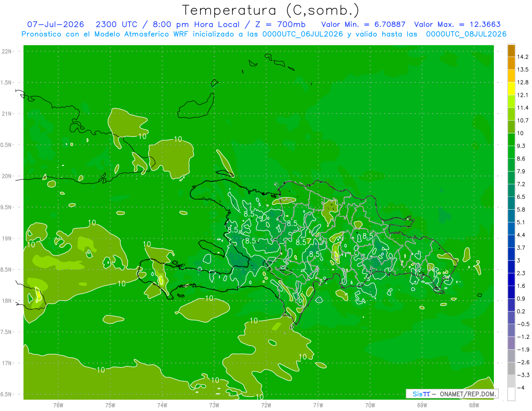Select initialization time "0000UTC_06JUL2026"

(x=303, y=34)
